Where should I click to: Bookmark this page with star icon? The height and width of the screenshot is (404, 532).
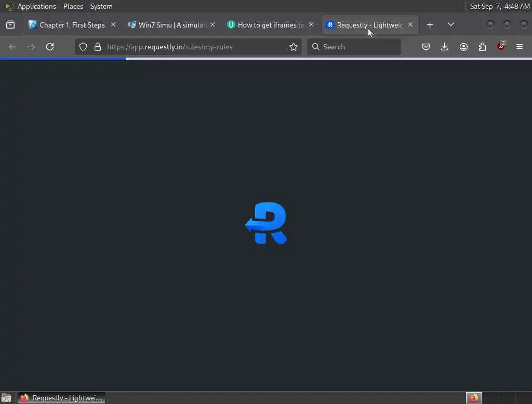coord(294,47)
